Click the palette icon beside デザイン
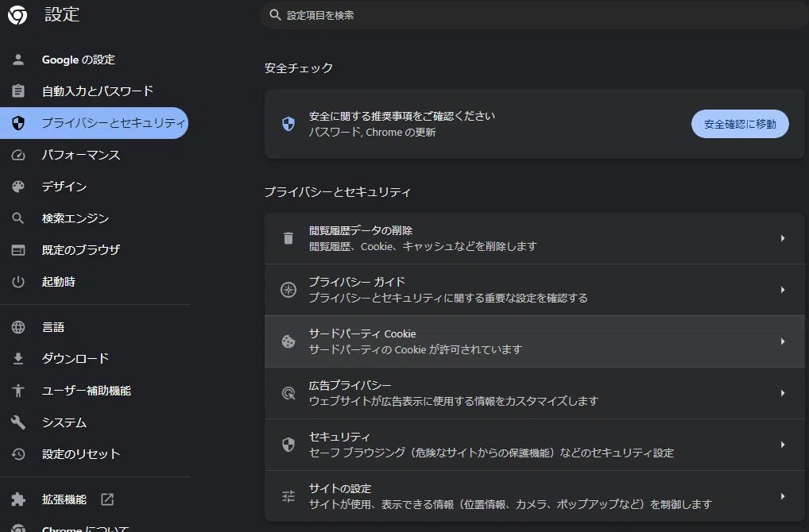The height and width of the screenshot is (532, 809). (17, 187)
